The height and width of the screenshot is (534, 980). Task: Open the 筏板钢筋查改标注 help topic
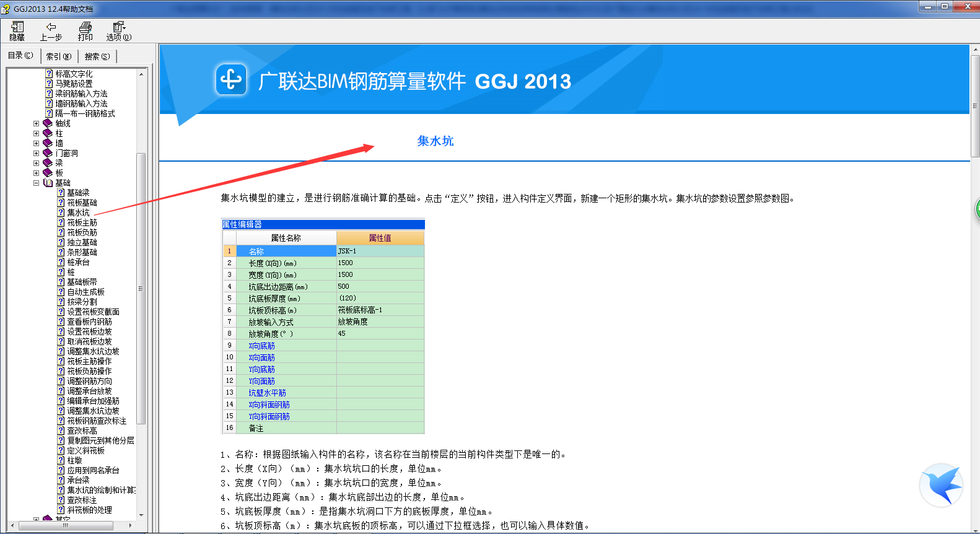click(97, 421)
